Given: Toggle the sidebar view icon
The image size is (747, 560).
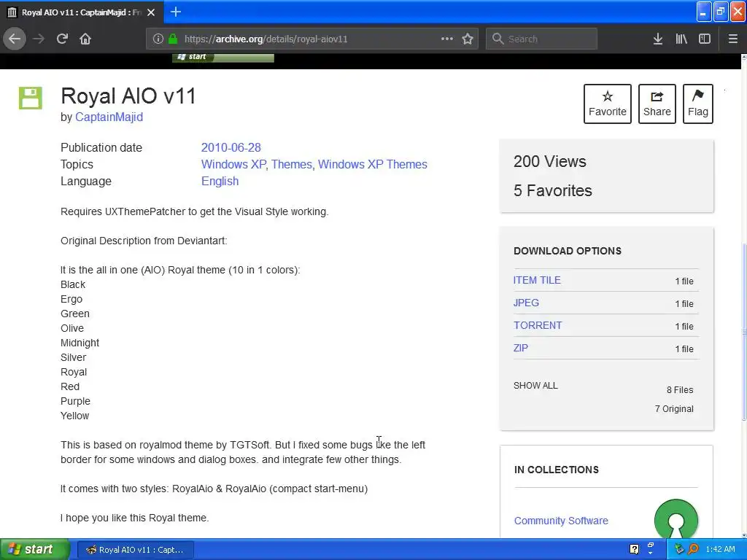Looking at the screenshot, I should (x=705, y=39).
